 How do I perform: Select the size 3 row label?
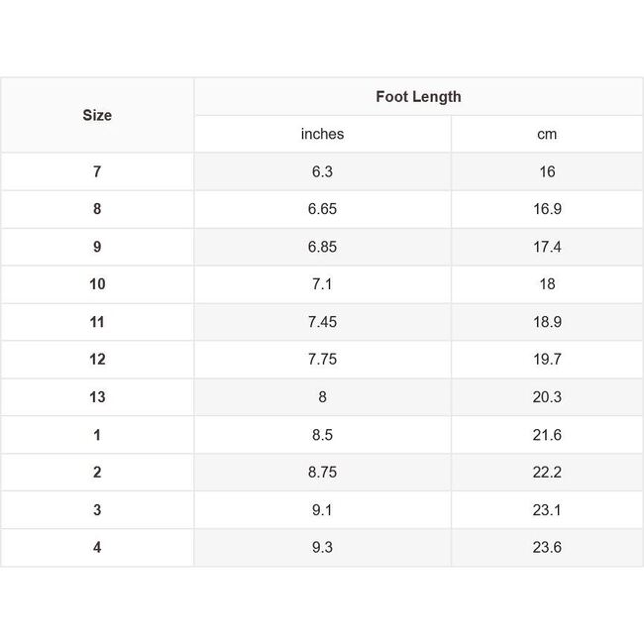coord(97,510)
